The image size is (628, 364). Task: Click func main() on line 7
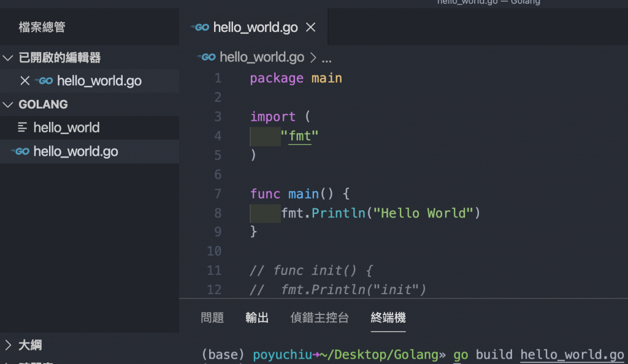click(291, 194)
